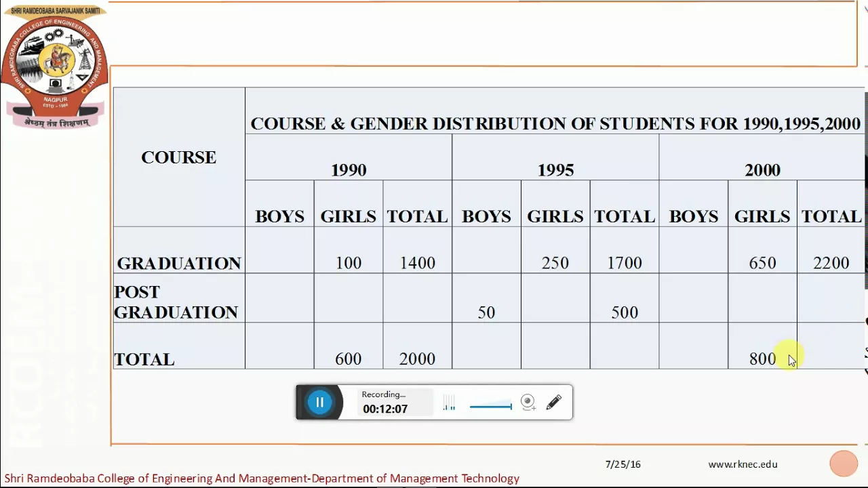868x488 pixels.
Task: Adjust the recording volume slider
Action: (x=490, y=407)
